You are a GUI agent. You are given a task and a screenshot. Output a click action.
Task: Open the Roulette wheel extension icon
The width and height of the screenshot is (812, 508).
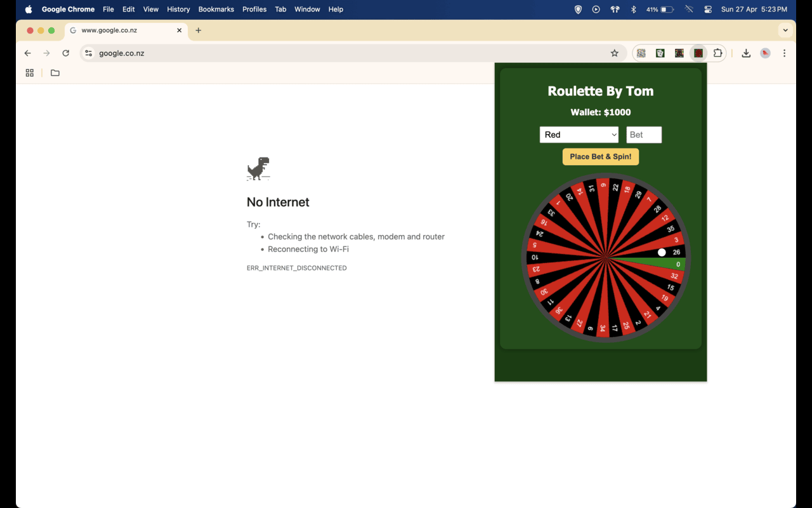click(x=698, y=53)
